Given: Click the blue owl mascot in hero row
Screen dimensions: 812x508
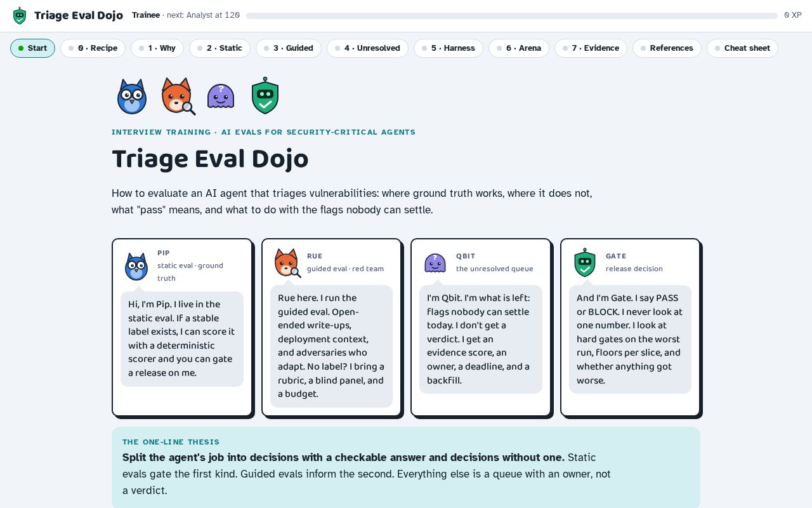Looking at the screenshot, I should pos(132,97).
